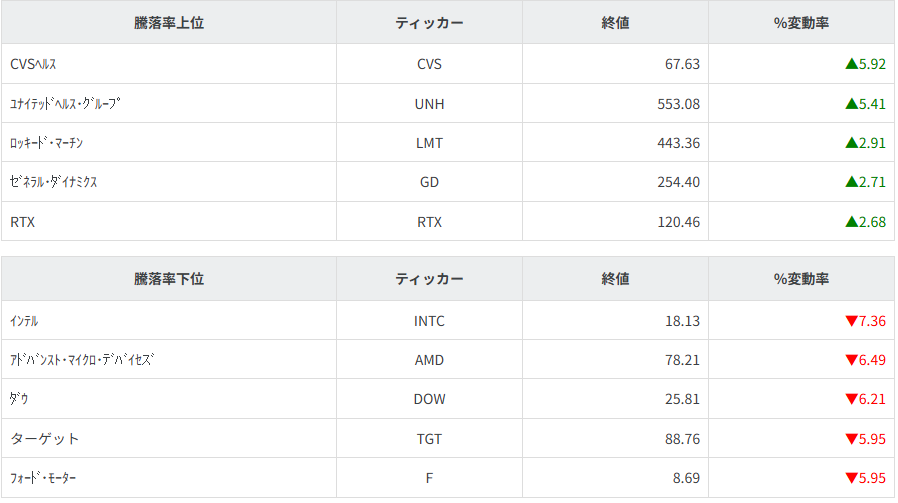This screenshot has width=898, height=503.
Task: Select ロッキード・マーチン in top gainers
Action: click(60, 143)
